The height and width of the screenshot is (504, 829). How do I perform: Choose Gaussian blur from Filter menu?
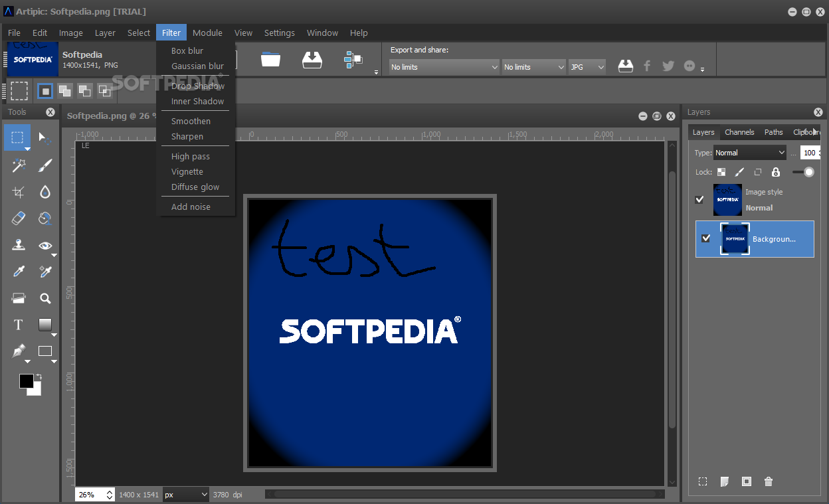[197, 66]
